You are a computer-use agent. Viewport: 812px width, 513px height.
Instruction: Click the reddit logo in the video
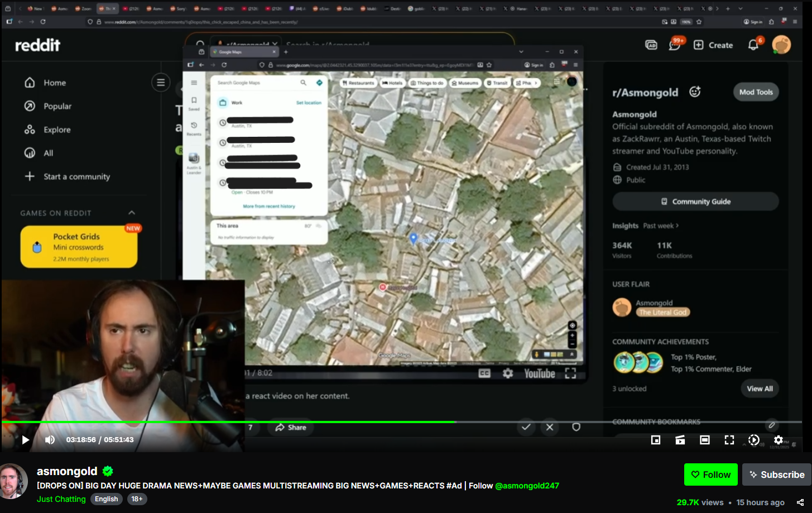coord(37,45)
